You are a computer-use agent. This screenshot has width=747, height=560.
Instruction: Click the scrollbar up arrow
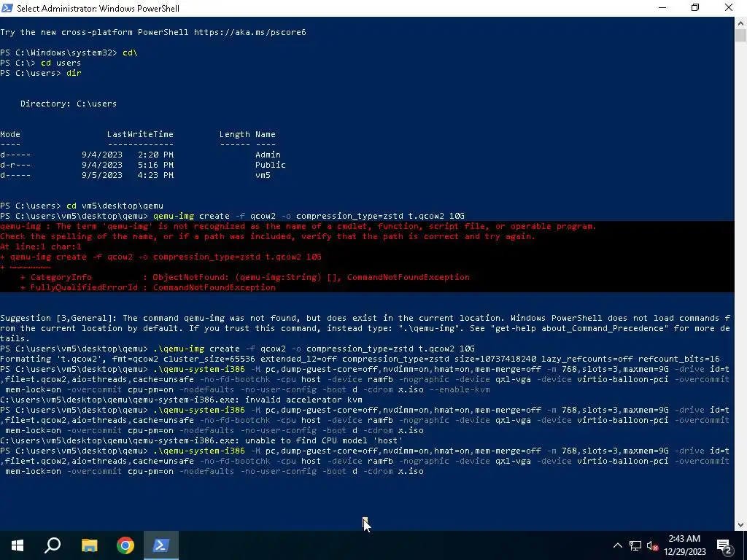pos(740,23)
